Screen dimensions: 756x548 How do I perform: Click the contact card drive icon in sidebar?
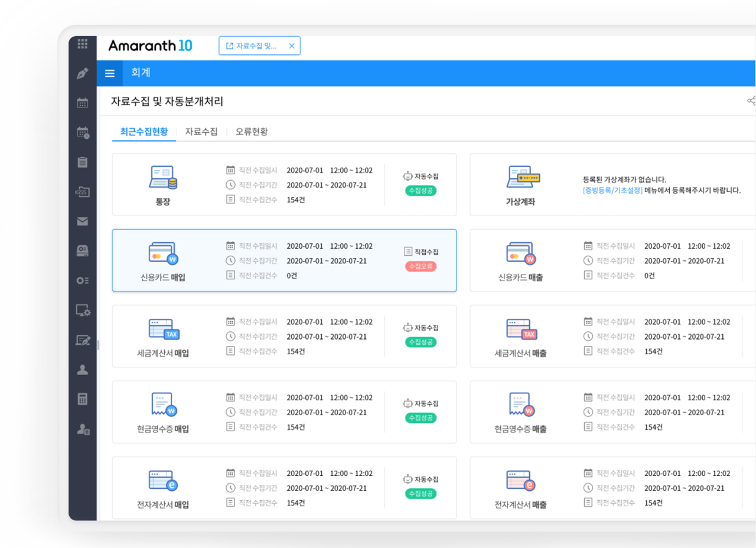pos(83,250)
